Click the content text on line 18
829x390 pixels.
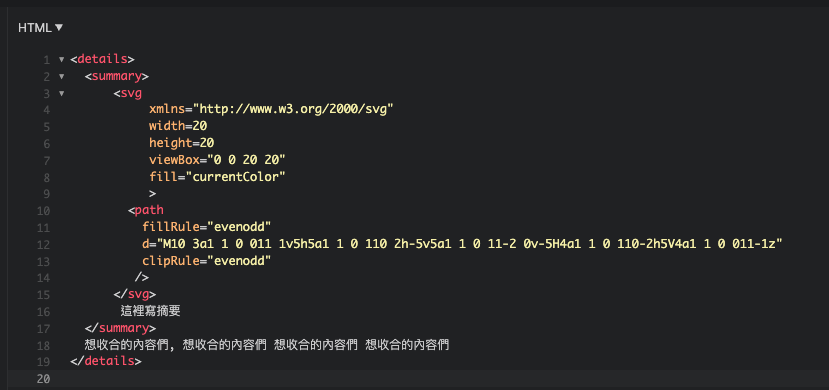click(x=266, y=345)
